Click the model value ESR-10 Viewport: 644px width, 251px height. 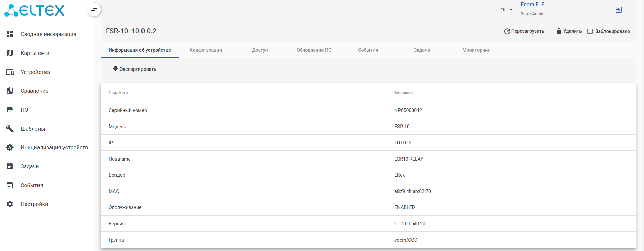[x=402, y=127]
